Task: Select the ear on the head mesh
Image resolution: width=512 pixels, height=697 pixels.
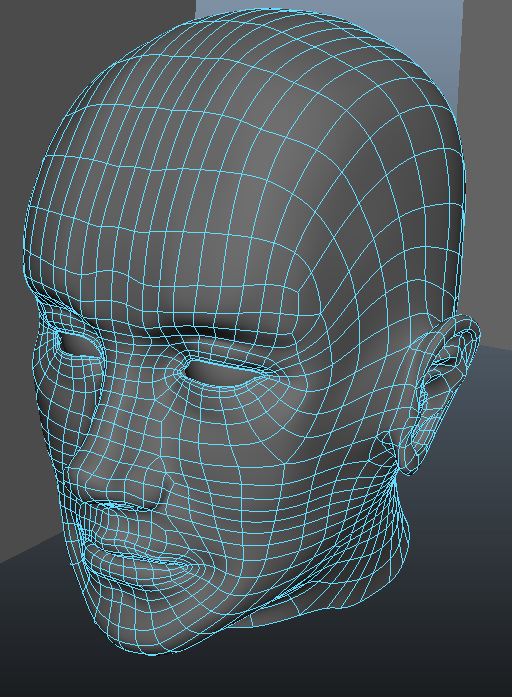Action: point(438,393)
